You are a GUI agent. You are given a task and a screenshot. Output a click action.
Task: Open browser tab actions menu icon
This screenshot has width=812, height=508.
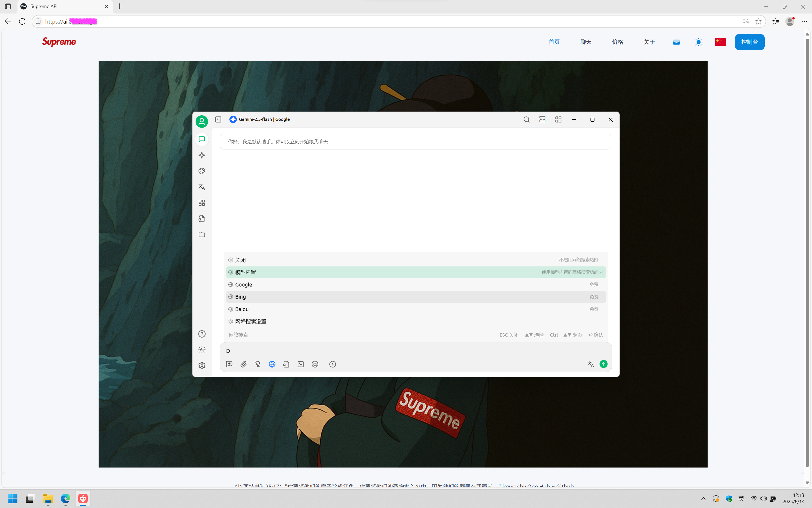tap(8, 6)
